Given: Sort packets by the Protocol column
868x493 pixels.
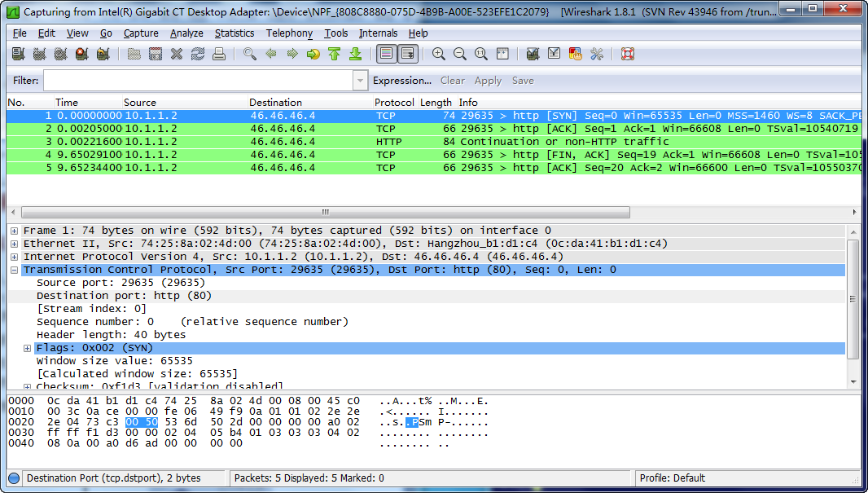Looking at the screenshot, I should coord(394,102).
